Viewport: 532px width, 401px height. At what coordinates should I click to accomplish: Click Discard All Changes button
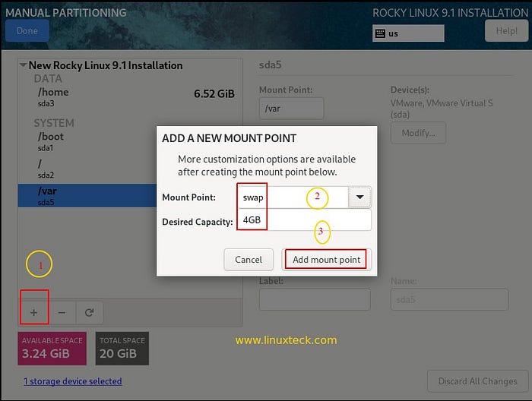coord(477,381)
